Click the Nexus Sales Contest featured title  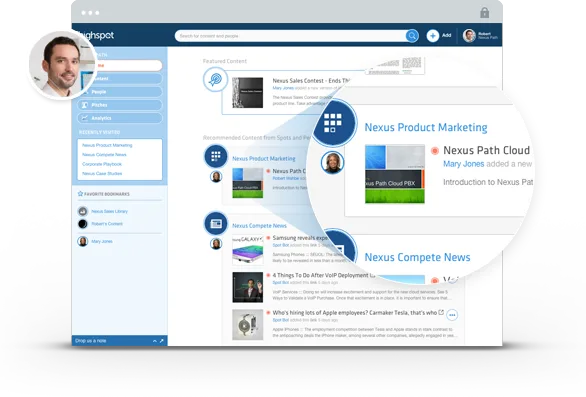[x=311, y=80]
